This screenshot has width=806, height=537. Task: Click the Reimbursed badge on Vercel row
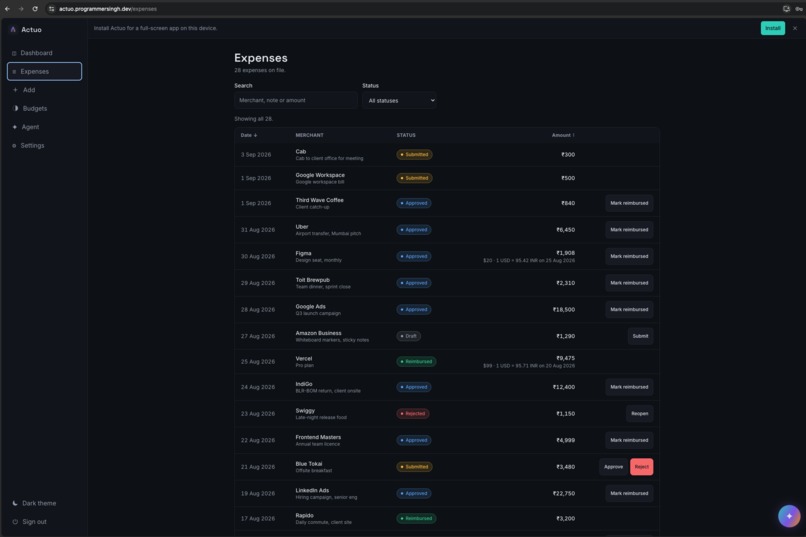coord(416,362)
